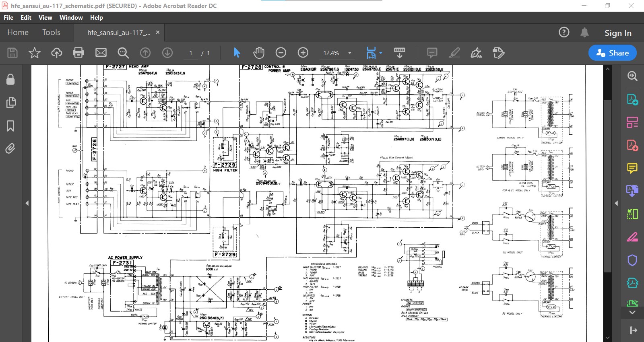
Task: Go to previous page arrow
Action: [145, 53]
